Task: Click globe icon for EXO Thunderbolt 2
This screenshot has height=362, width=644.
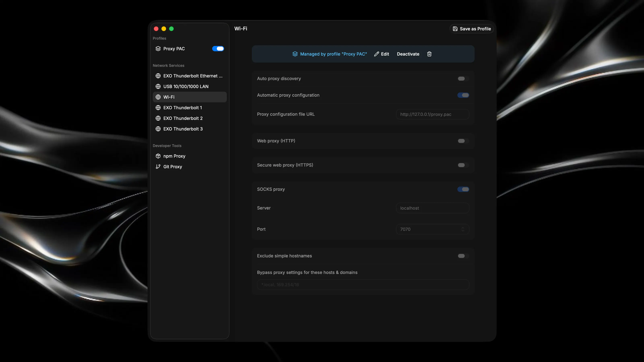Action: tap(158, 118)
